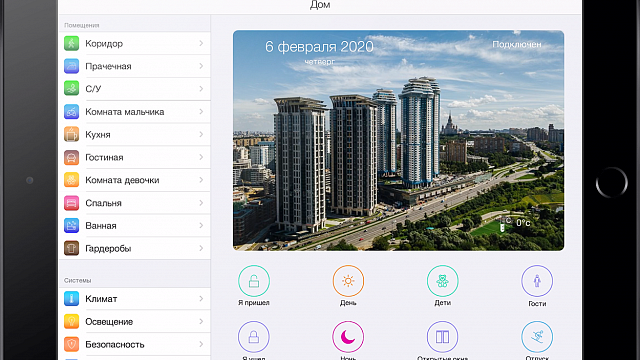This screenshot has width=640, height=360.
Task: Activate the Ночь moon scene
Action: 348,337
